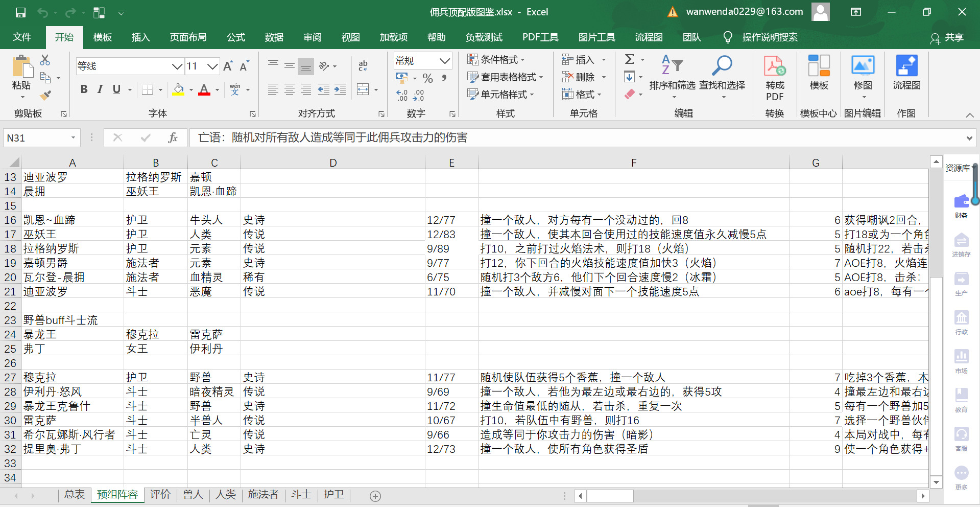Open the font name dropdown
The image size is (980, 507).
coord(177,66)
